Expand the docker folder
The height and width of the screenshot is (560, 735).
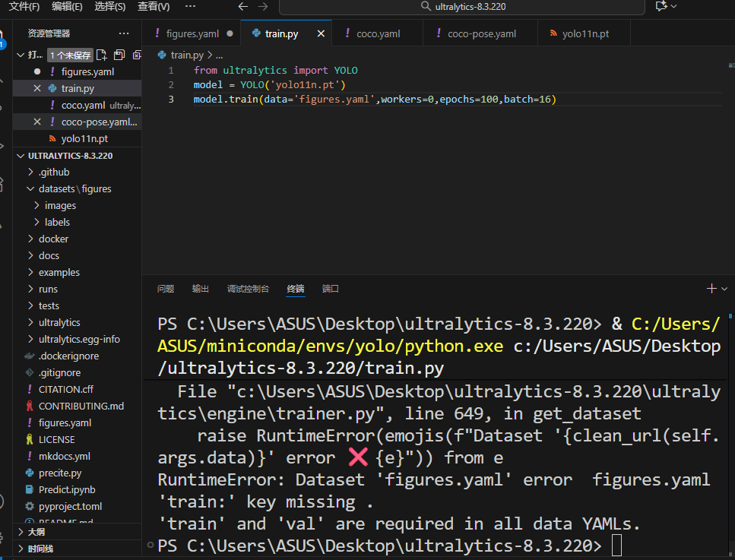coord(53,239)
